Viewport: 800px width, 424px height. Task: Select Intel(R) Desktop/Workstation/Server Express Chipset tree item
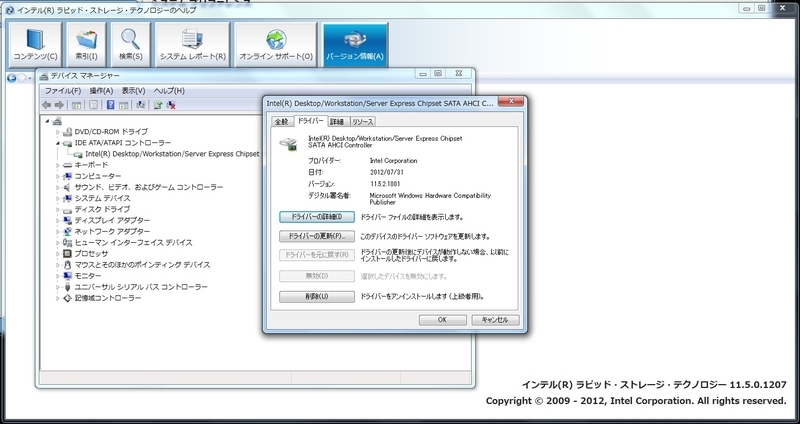[x=172, y=154]
